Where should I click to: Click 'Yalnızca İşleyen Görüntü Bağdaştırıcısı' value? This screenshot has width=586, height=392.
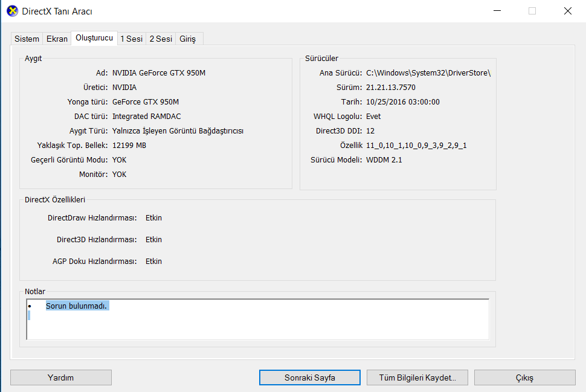point(178,131)
